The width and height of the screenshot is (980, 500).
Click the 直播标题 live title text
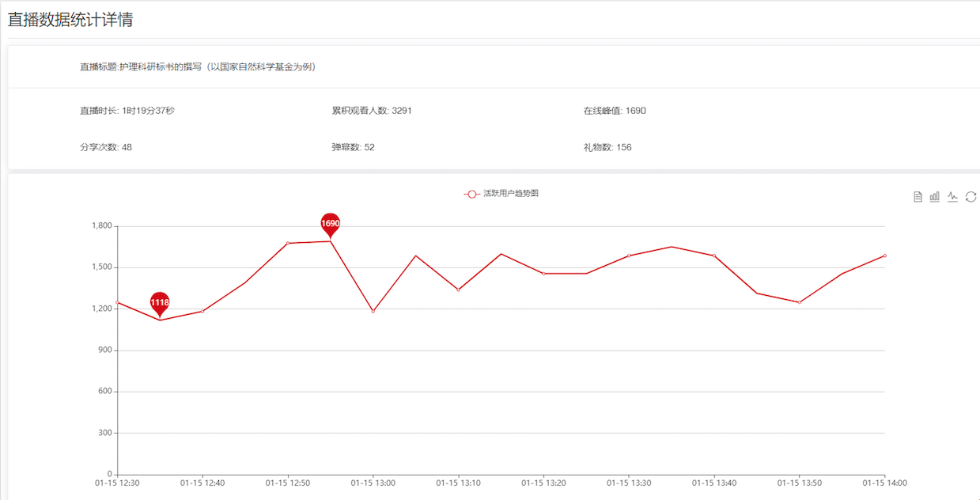pyautogui.click(x=198, y=67)
